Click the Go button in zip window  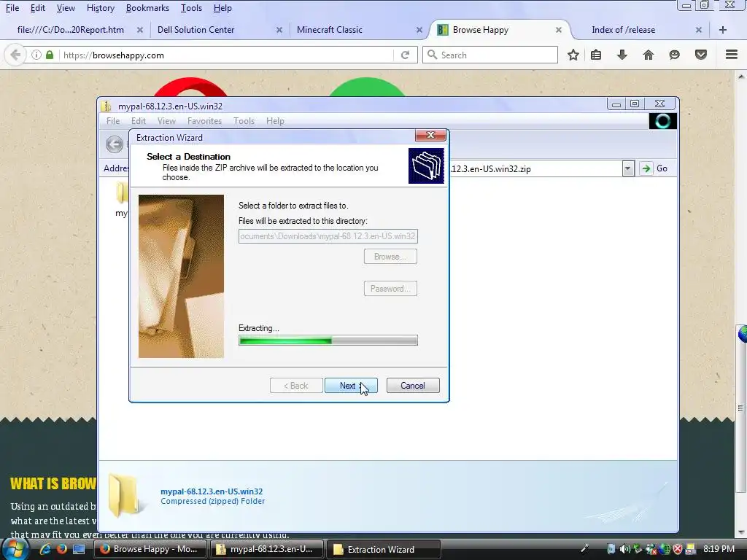[654, 168]
